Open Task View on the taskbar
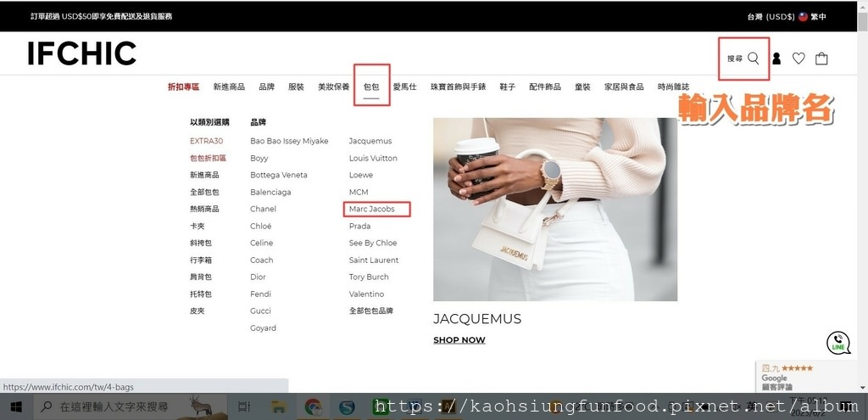868x420 pixels. (x=243, y=407)
